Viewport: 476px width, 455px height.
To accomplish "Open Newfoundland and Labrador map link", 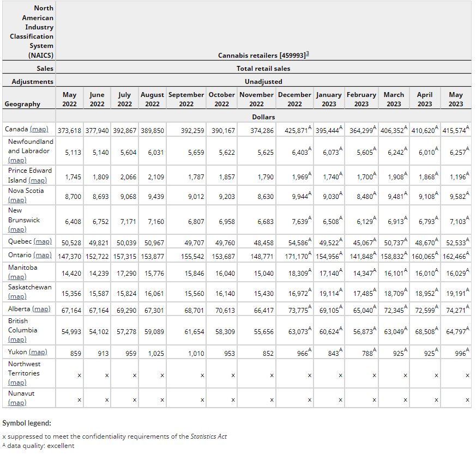I will click(x=17, y=160).
